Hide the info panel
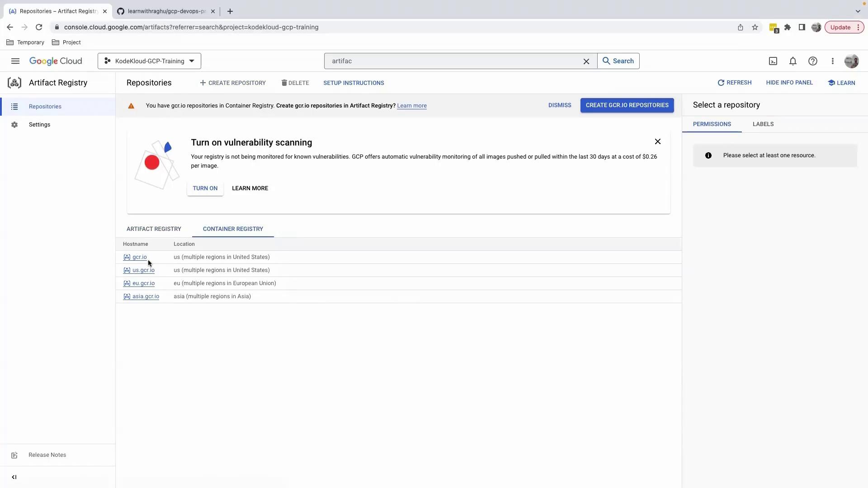The width and height of the screenshot is (868, 488). pyautogui.click(x=789, y=83)
